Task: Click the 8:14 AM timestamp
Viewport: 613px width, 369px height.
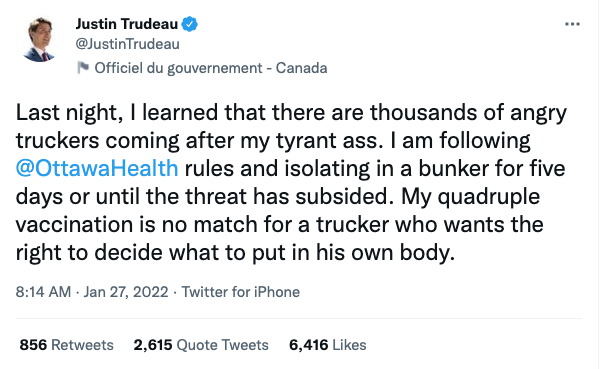Action: tap(43, 292)
